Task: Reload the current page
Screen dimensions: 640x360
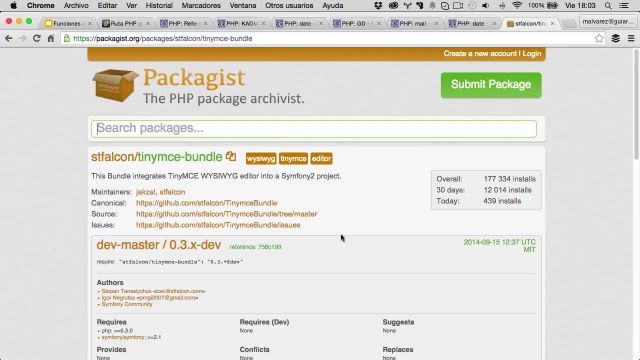Action: 37,38
